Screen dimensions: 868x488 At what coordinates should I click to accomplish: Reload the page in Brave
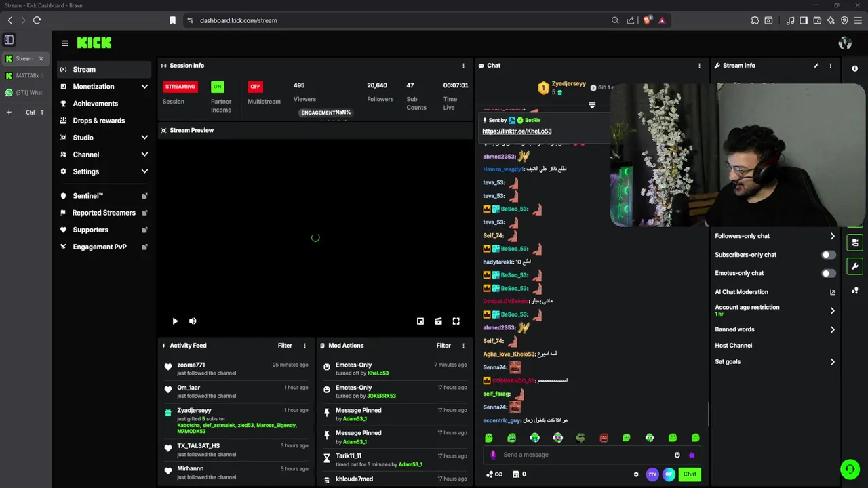(37, 20)
